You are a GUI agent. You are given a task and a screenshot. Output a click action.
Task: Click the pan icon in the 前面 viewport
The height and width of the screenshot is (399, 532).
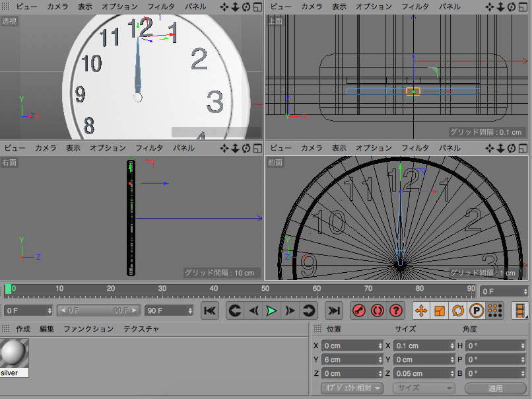point(489,149)
